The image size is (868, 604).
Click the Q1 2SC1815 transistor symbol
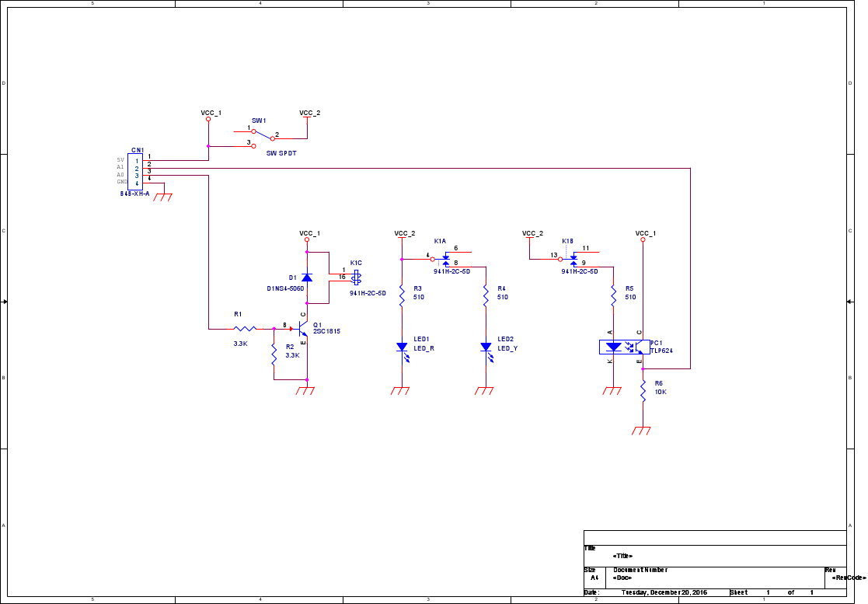pyautogui.click(x=304, y=330)
